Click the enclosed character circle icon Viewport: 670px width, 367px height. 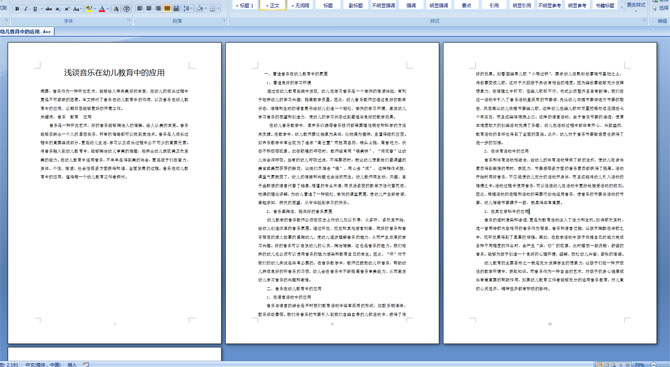click(x=126, y=9)
